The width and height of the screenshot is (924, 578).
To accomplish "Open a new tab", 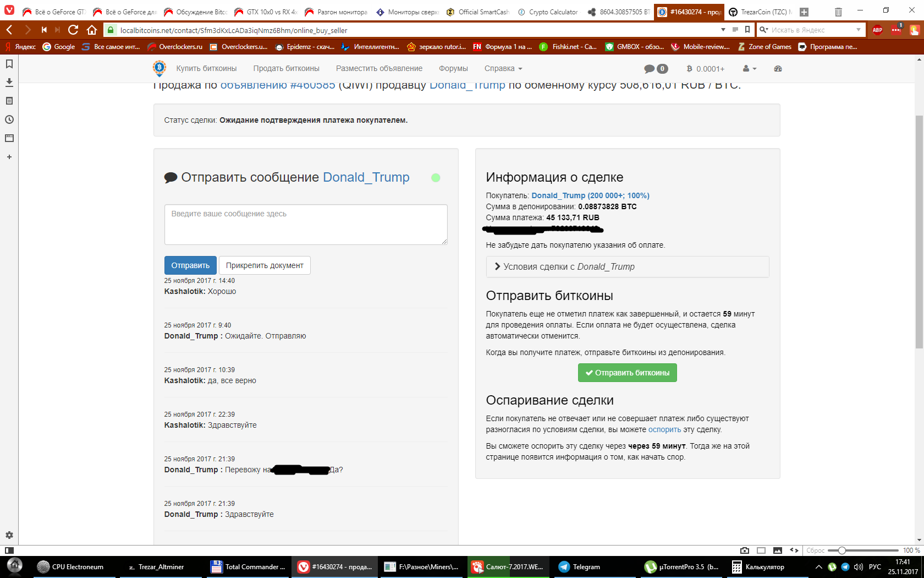I will 804,12.
